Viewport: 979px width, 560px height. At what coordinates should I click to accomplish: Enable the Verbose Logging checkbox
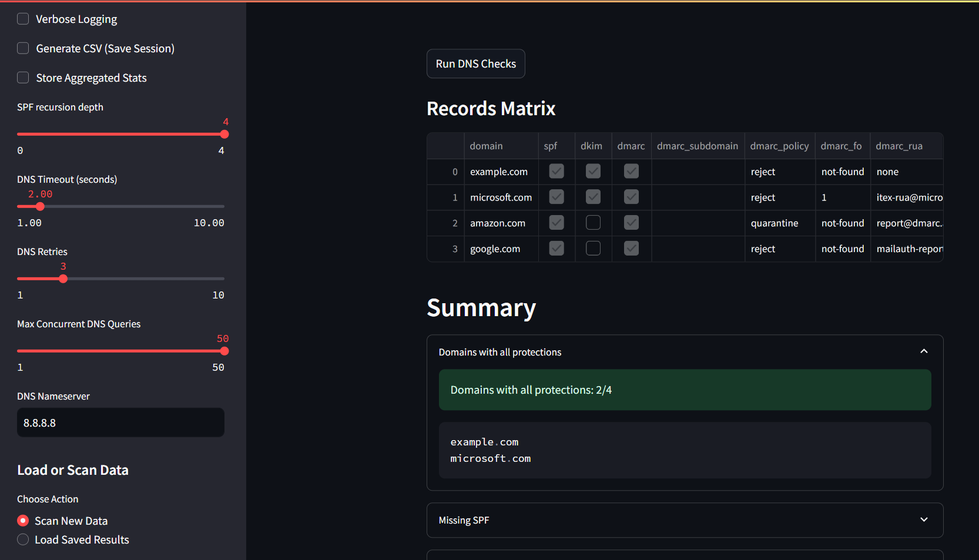[23, 19]
